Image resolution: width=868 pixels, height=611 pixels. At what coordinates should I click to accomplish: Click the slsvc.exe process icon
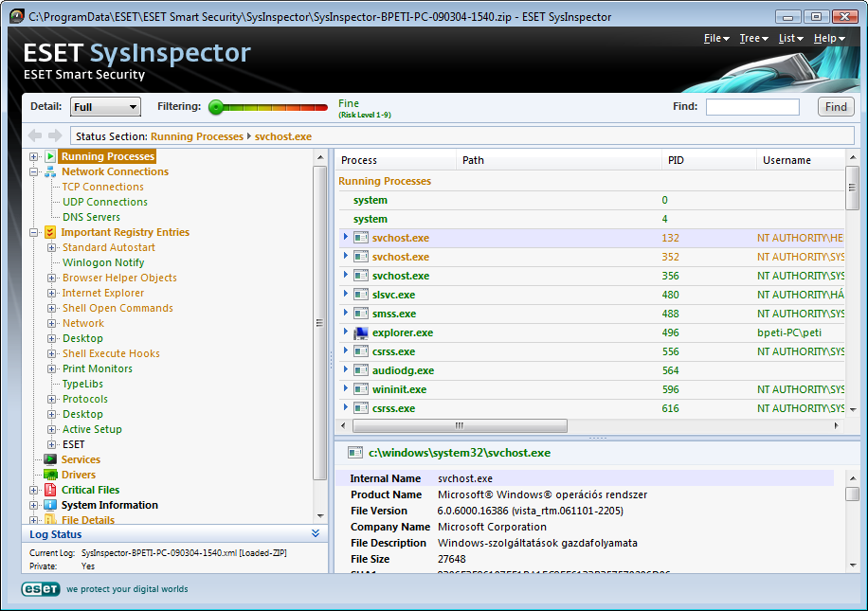[x=361, y=295]
